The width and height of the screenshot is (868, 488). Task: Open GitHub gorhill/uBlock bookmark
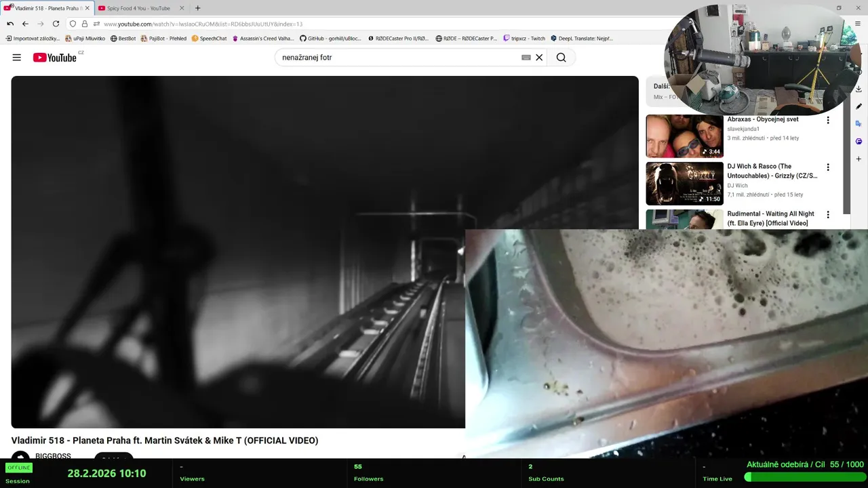[x=331, y=39]
